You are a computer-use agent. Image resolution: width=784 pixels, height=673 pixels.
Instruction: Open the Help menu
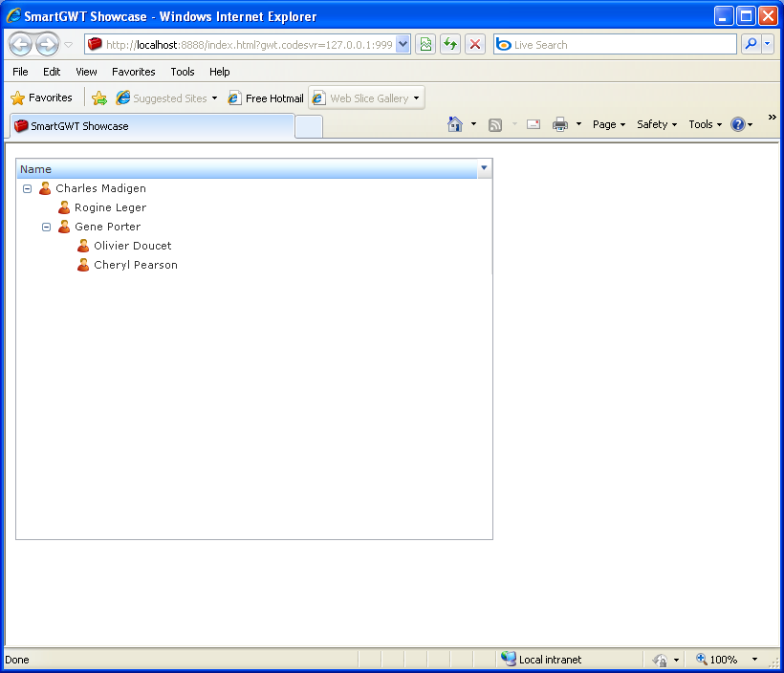point(219,72)
